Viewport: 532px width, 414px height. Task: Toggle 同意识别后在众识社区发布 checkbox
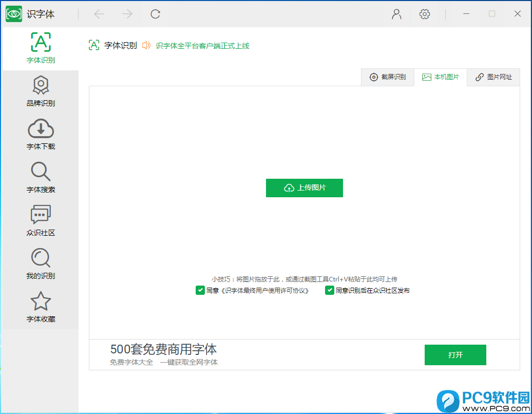pos(330,290)
